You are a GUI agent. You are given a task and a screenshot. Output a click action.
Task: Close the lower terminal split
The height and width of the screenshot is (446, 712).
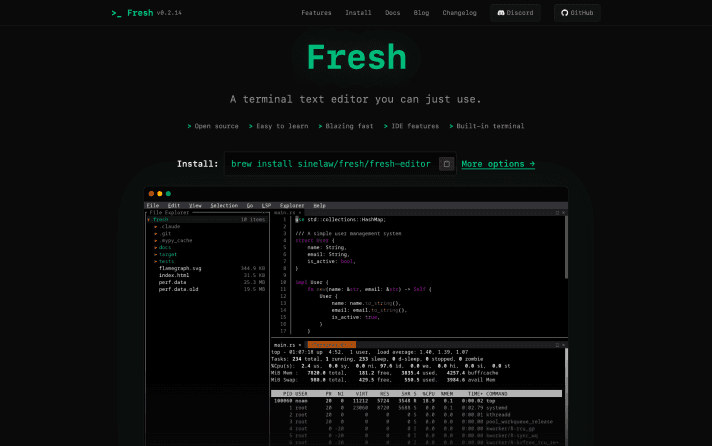[564, 345]
